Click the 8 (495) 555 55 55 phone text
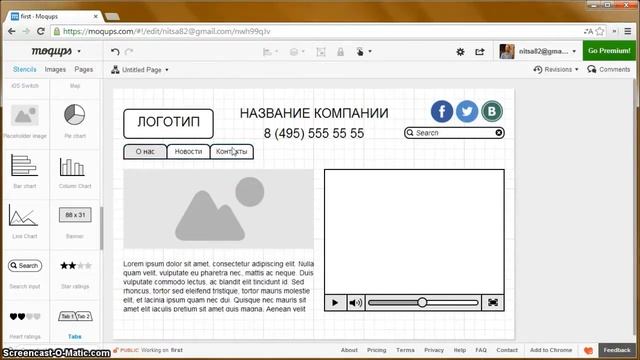The image size is (640, 360). 313,133
